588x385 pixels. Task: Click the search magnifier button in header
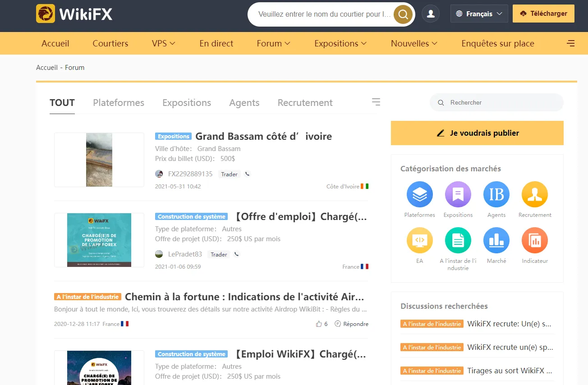pos(403,14)
